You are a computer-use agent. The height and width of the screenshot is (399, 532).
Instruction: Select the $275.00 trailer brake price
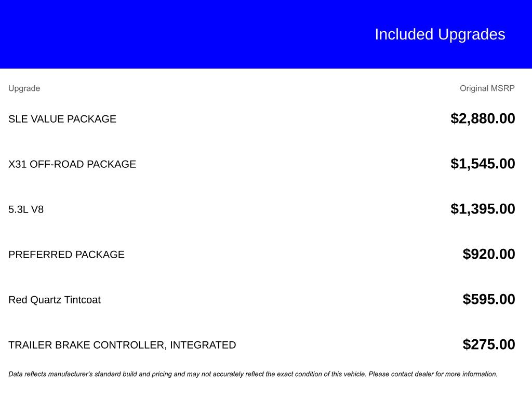[489, 344]
